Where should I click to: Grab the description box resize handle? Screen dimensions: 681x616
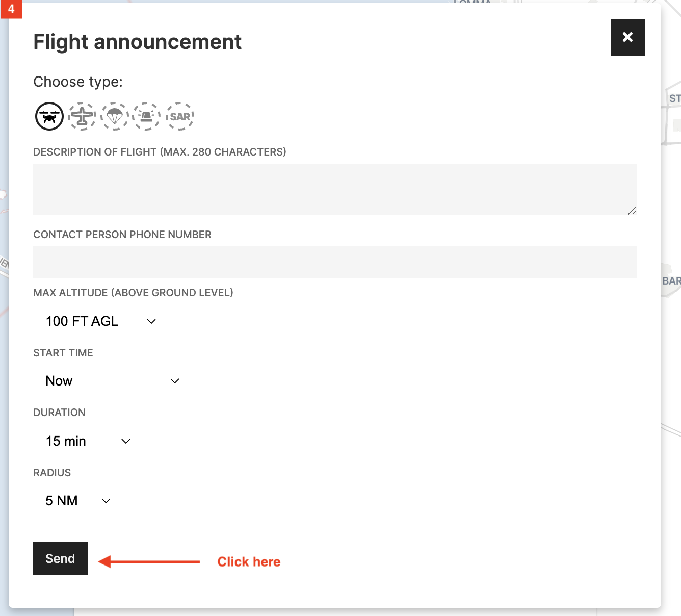[x=632, y=211]
